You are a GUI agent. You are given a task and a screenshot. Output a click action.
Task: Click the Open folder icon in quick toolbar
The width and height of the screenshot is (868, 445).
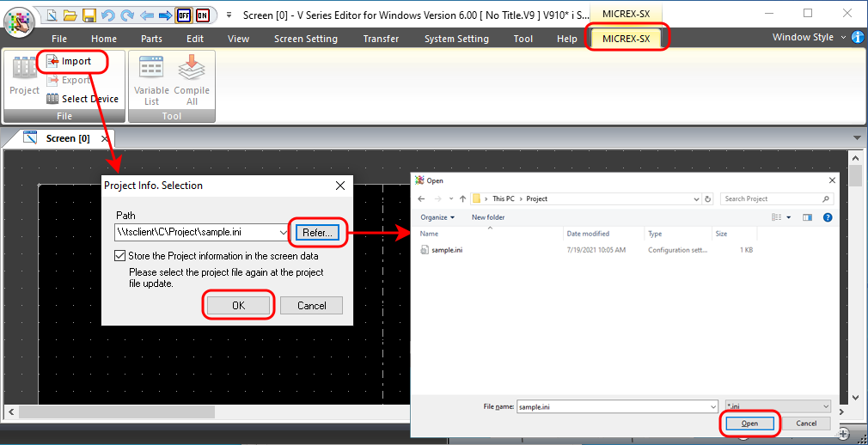70,15
